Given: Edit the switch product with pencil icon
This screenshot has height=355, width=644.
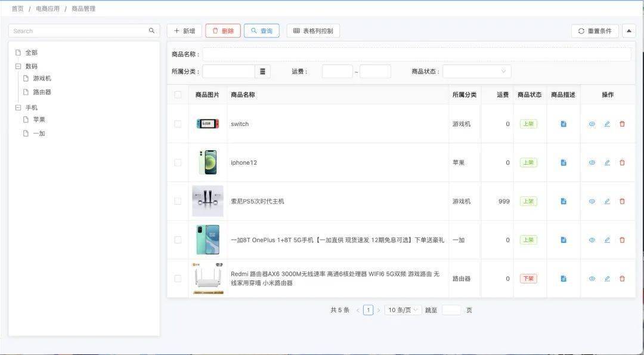Looking at the screenshot, I should point(607,124).
